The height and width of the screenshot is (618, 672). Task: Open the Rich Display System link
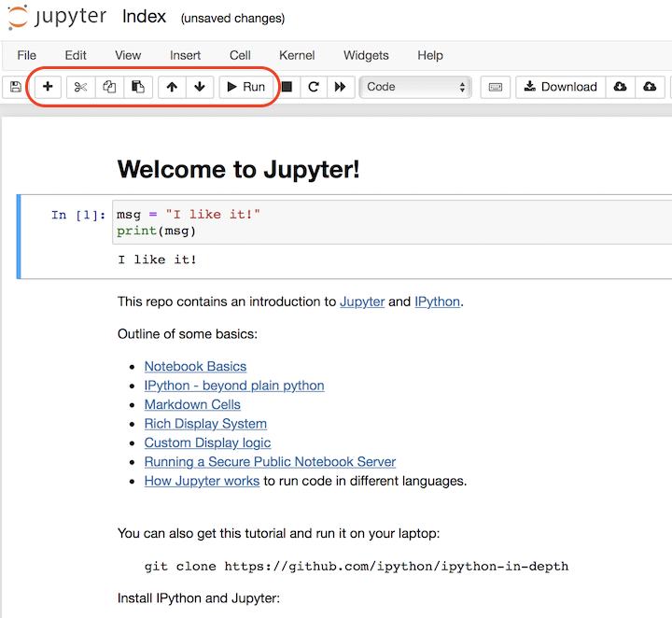click(x=205, y=424)
